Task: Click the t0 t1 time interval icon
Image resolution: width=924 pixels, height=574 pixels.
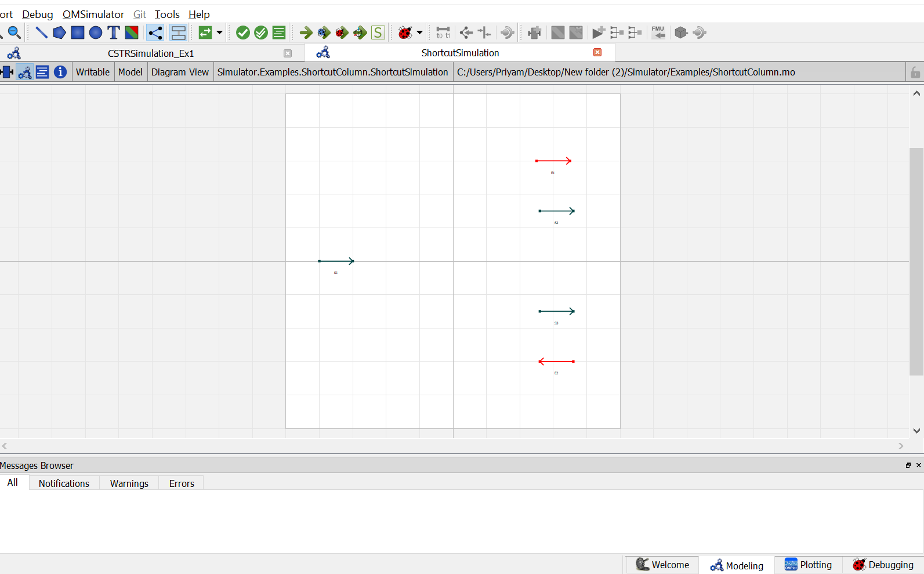Action: (x=443, y=33)
